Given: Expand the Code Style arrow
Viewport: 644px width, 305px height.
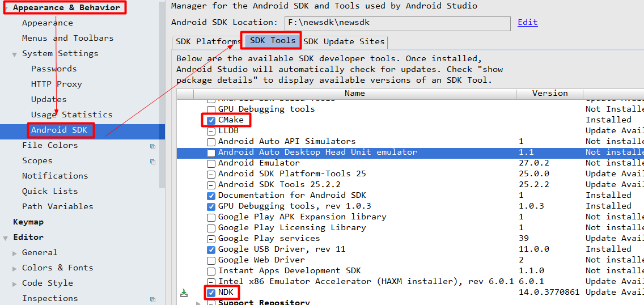Looking at the screenshot, I should click(x=15, y=283).
